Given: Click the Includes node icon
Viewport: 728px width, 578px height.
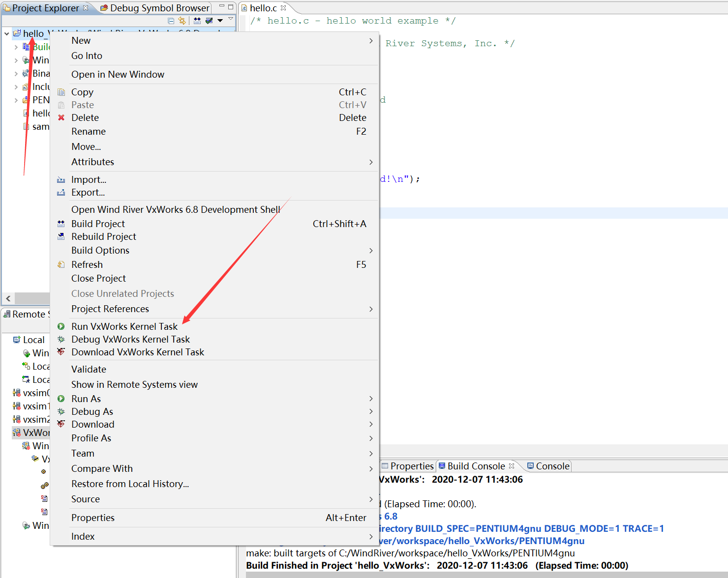Looking at the screenshot, I should pyautogui.click(x=27, y=87).
